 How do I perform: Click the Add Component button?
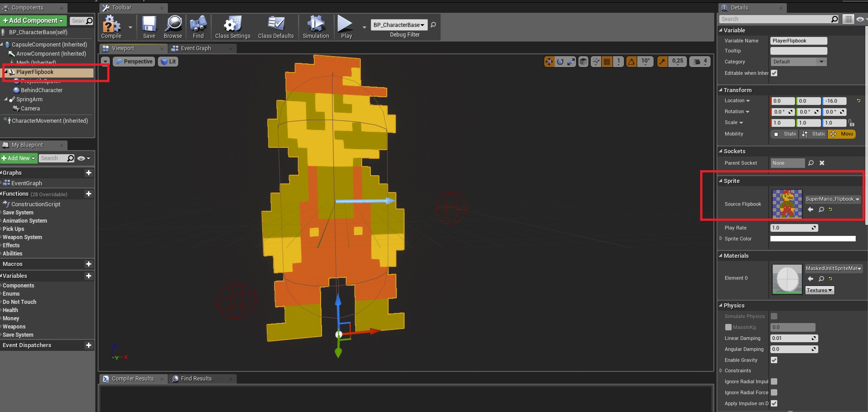point(33,21)
